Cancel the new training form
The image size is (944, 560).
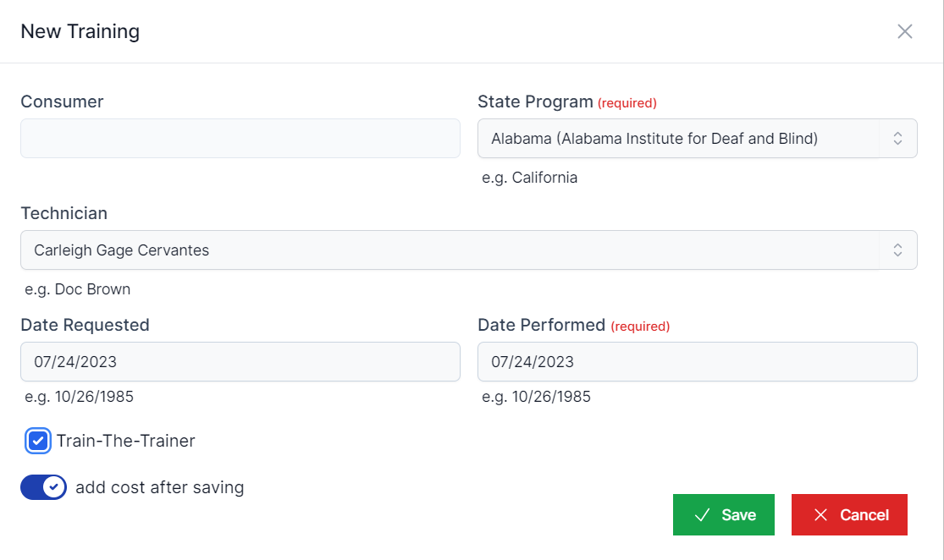coord(849,515)
